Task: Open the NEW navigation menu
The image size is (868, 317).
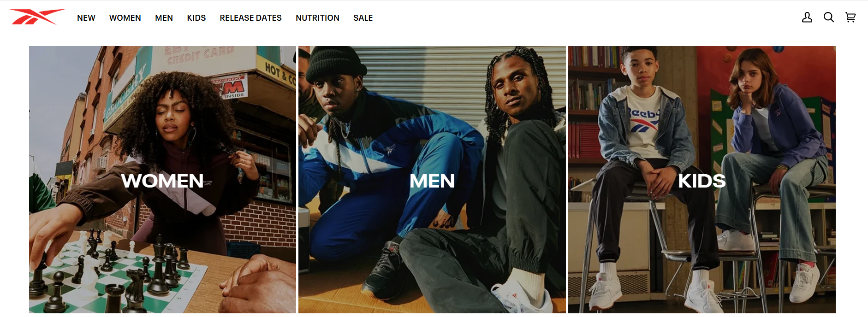Action: coord(86,18)
